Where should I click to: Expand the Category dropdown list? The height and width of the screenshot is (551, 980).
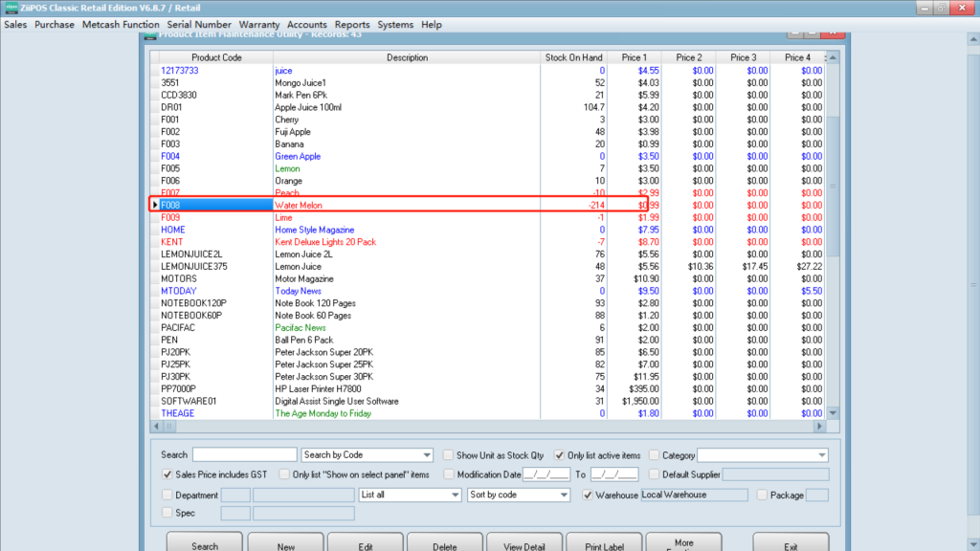point(821,455)
